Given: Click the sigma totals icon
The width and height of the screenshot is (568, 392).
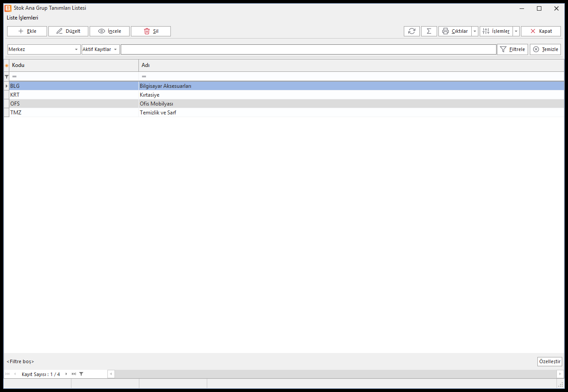Looking at the screenshot, I should pos(429,31).
